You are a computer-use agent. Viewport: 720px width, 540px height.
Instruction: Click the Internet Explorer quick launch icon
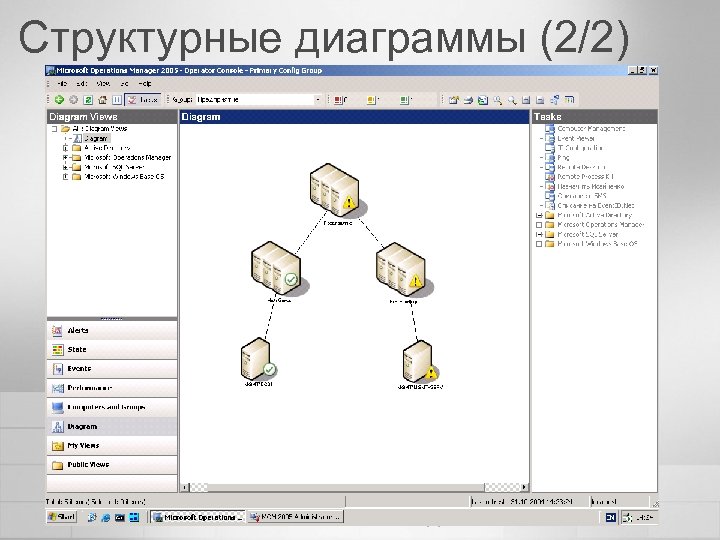[106, 518]
